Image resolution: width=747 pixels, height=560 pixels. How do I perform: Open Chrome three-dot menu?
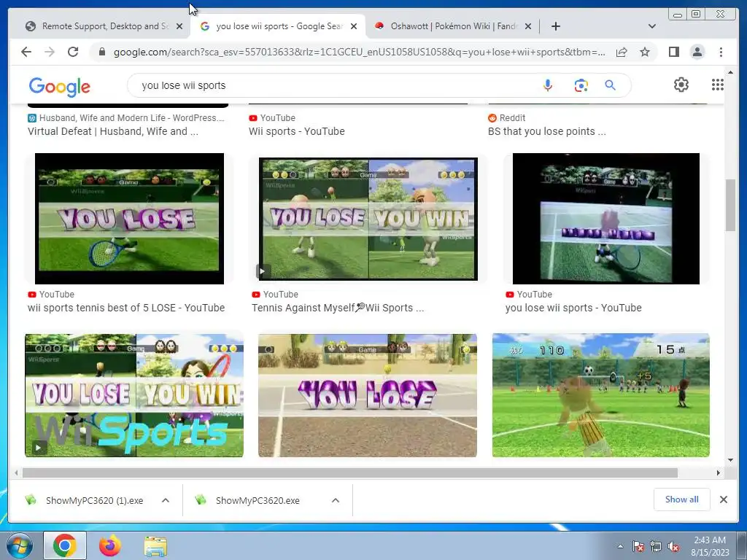tap(721, 52)
